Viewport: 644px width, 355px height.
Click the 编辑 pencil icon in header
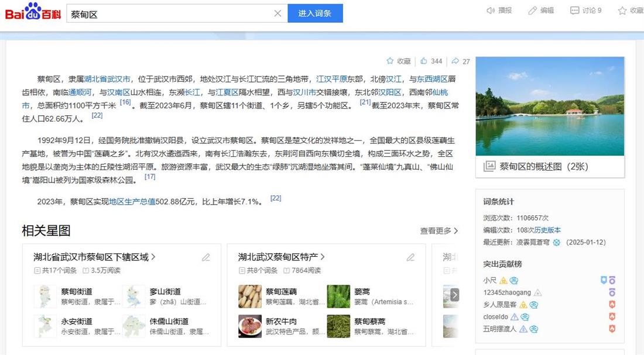point(532,11)
